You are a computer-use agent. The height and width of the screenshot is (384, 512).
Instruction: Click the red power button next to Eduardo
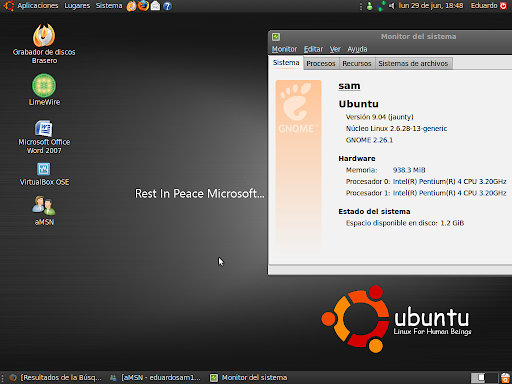(x=503, y=6)
